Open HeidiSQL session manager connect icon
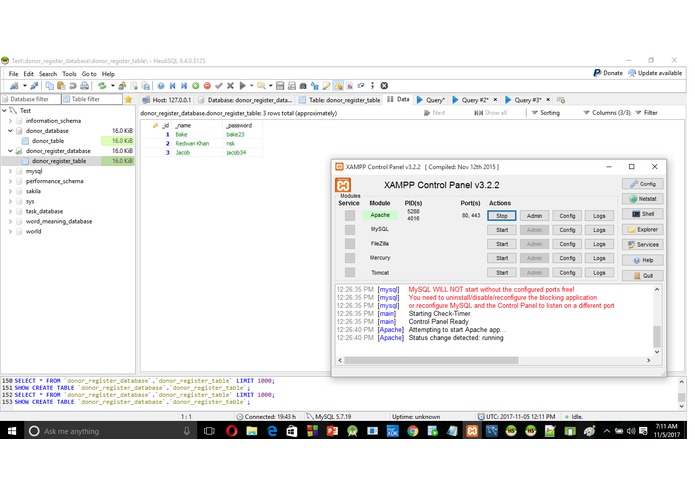 pyautogui.click(x=14, y=86)
